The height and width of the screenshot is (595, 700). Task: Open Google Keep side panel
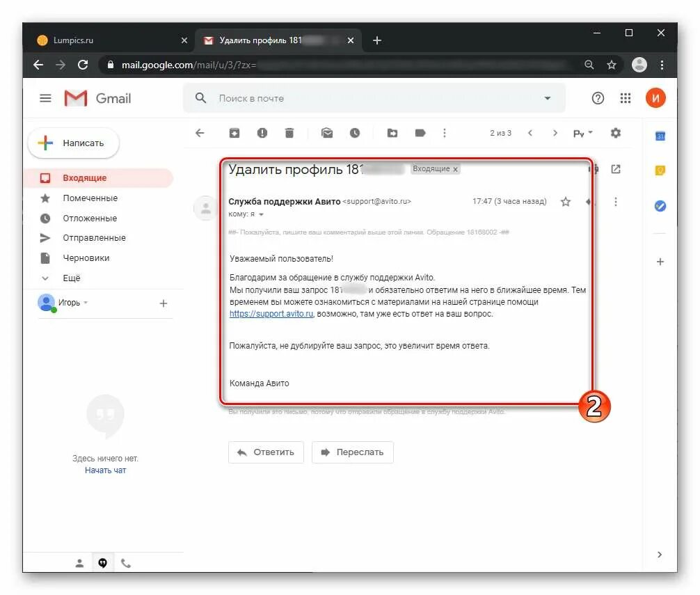coord(660,170)
